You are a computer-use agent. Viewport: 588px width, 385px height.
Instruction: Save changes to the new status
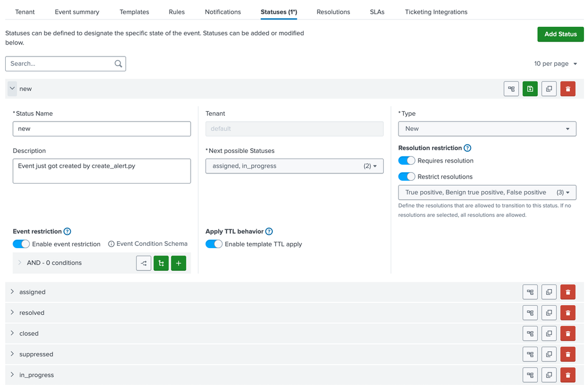530,88
